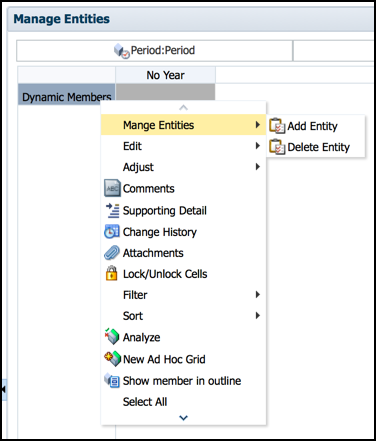The width and height of the screenshot is (376, 441).
Task: Choose Select All in the menu
Action: tap(183, 402)
